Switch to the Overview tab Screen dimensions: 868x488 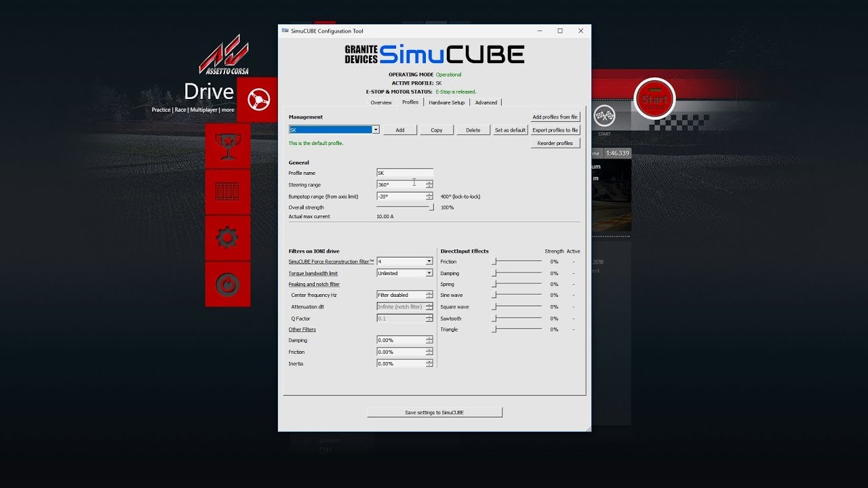[x=381, y=102]
